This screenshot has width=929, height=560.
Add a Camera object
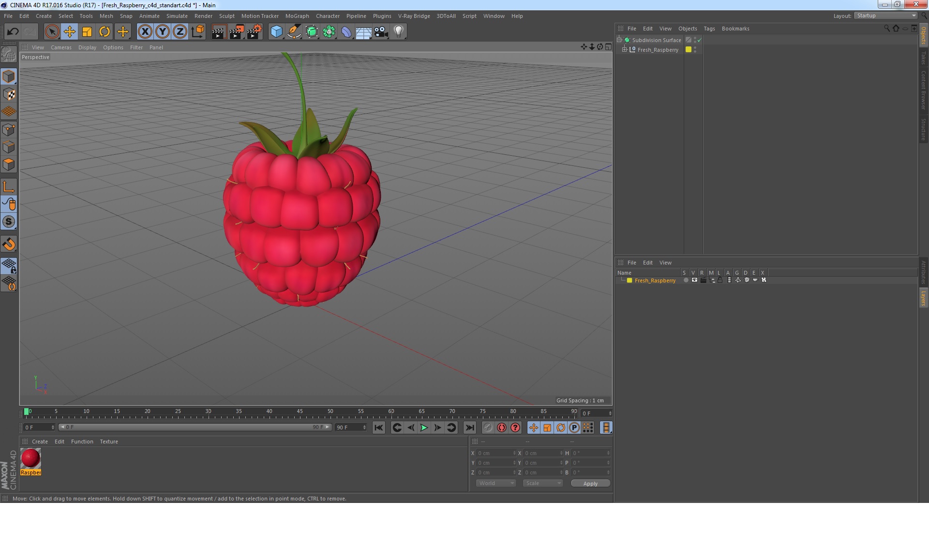[381, 32]
